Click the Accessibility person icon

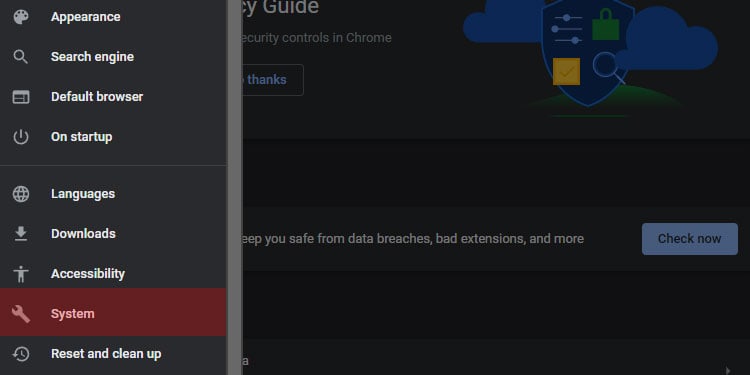click(x=21, y=274)
